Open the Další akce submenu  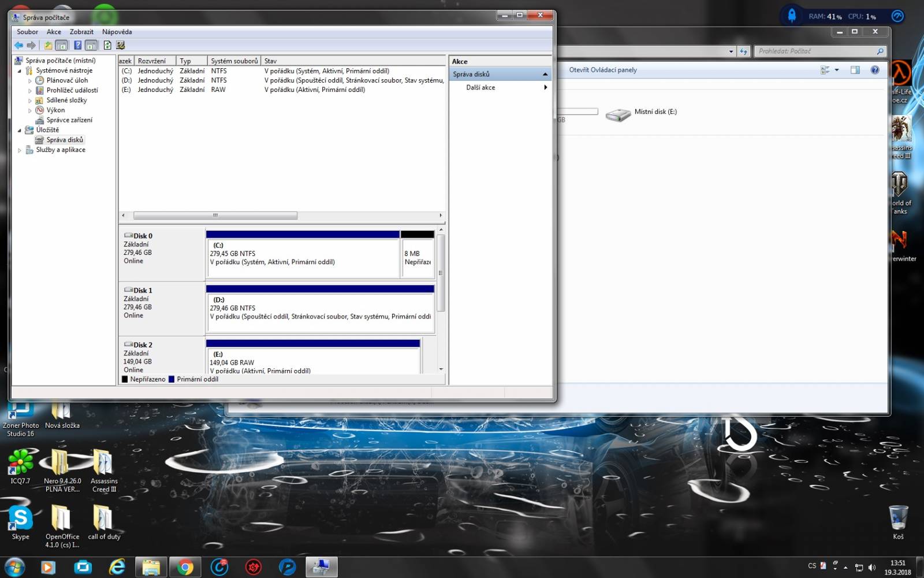pos(500,87)
